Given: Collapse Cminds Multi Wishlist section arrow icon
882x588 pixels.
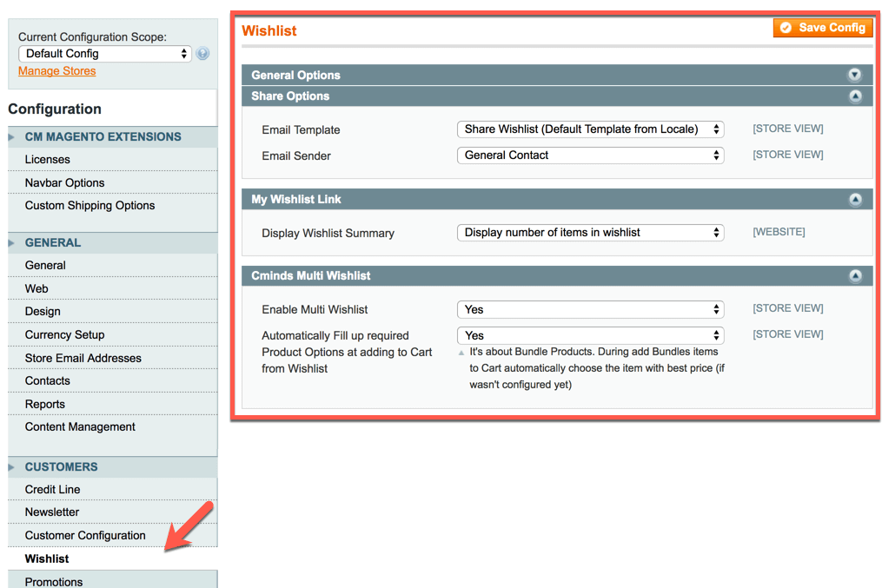Looking at the screenshot, I should (854, 276).
